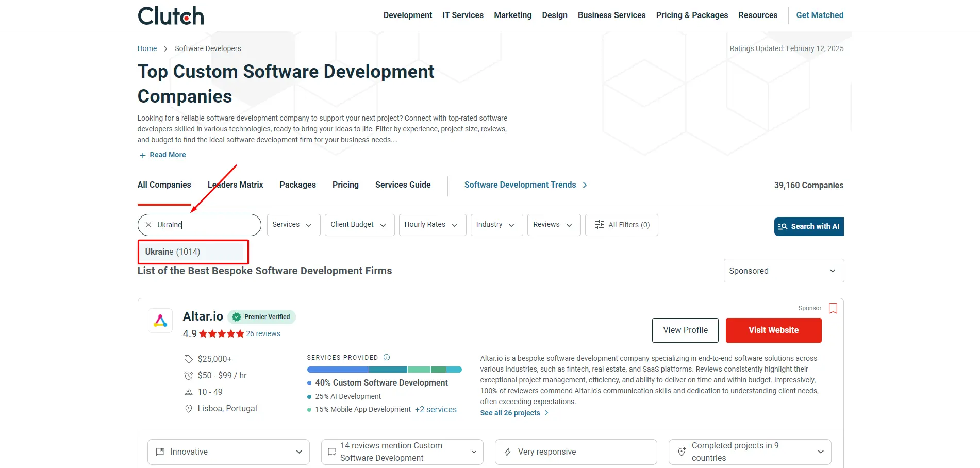Viewport: 980px width, 468px height.
Task: Open the Development nav menu
Action: (408, 15)
